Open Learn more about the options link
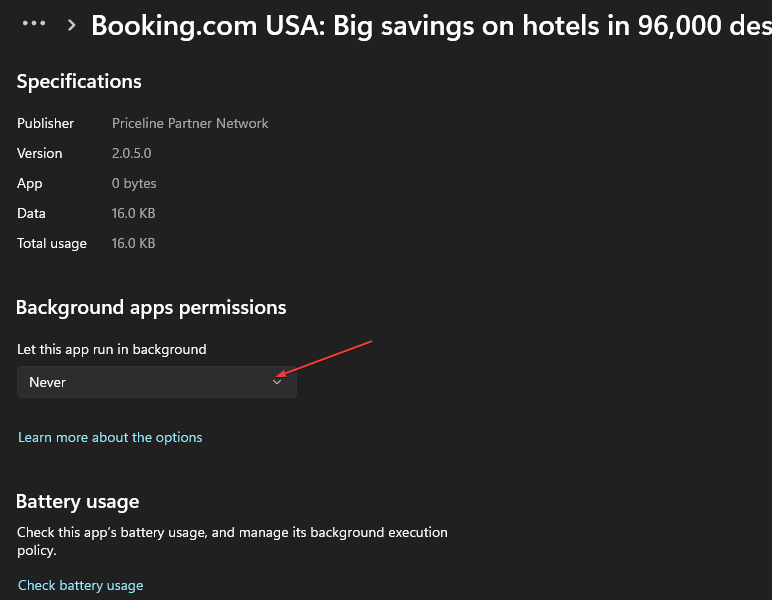The image size is (772, 600). click(x=110, y=437)
